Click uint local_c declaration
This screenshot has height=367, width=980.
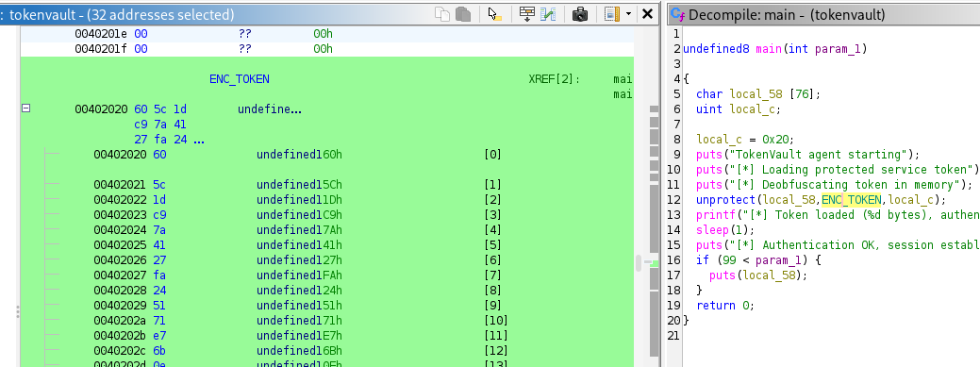click(x=739, y=108)
